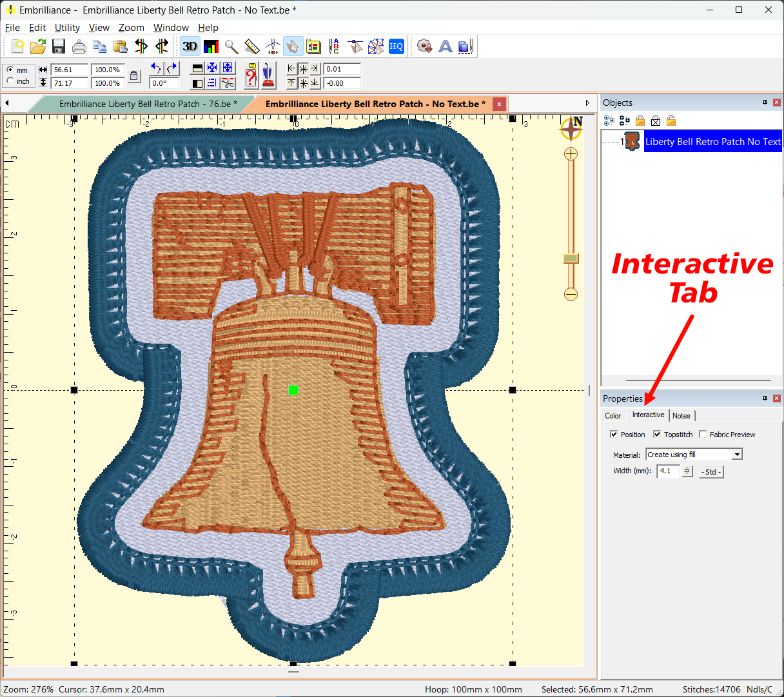Click the closed padlock in Objects panel
The height and width of the screenshot is (697, 784).
tap(640, 121)
